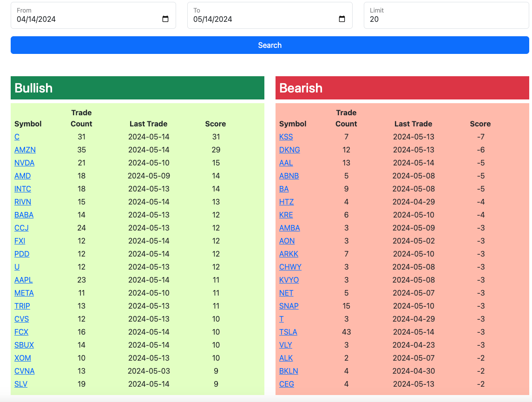Click the Bullish table Score column header
This screenshot has height=402, width=532.
[216, 124]
